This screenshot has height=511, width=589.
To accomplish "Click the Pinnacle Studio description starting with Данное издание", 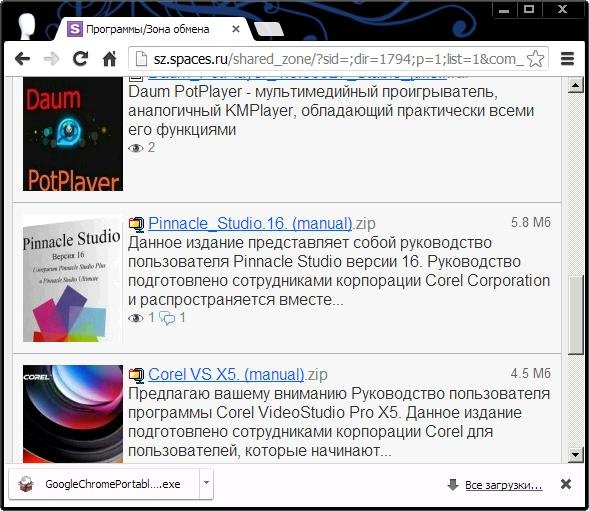I will tap(339, 271).
